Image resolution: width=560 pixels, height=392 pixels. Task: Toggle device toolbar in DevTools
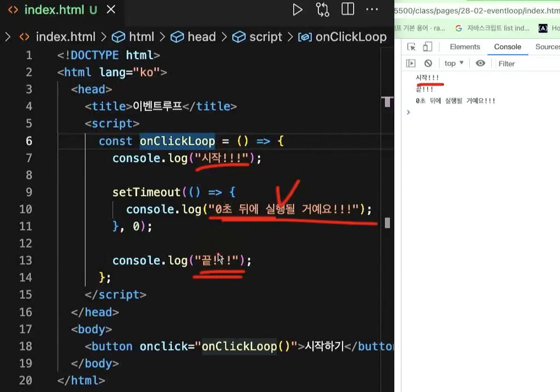pos(427,47)
